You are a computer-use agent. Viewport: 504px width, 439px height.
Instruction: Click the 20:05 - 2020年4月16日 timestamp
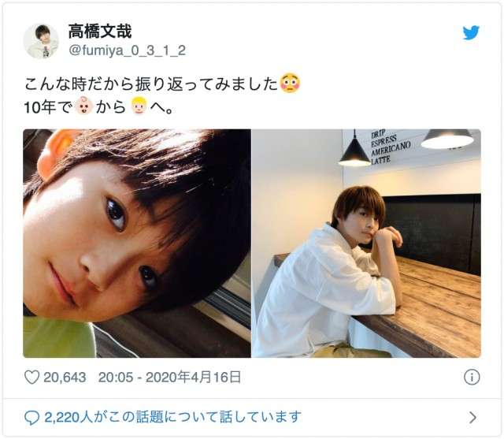[169, 377]
